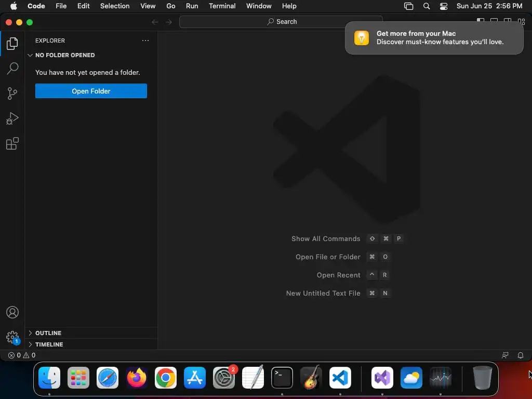
Task: Click the errors and warnings status item
Action: 22,355
